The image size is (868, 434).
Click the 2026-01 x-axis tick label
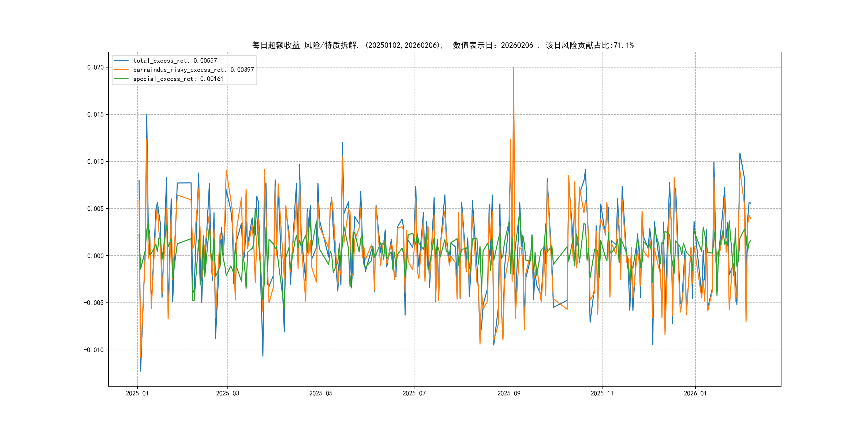coord(695,393)
